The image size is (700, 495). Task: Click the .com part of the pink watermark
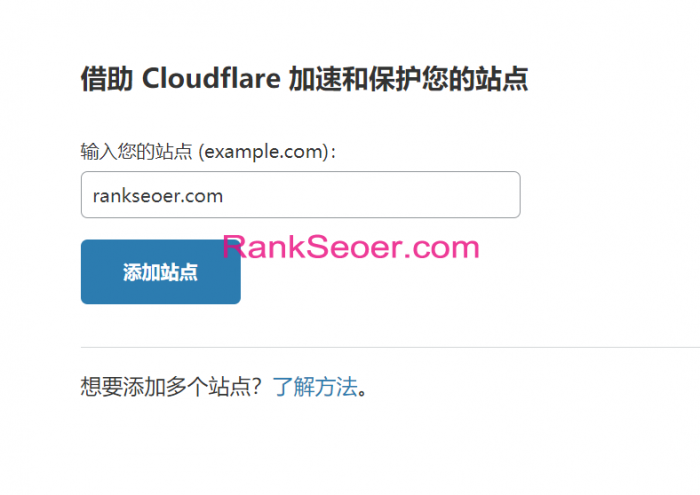441,248
